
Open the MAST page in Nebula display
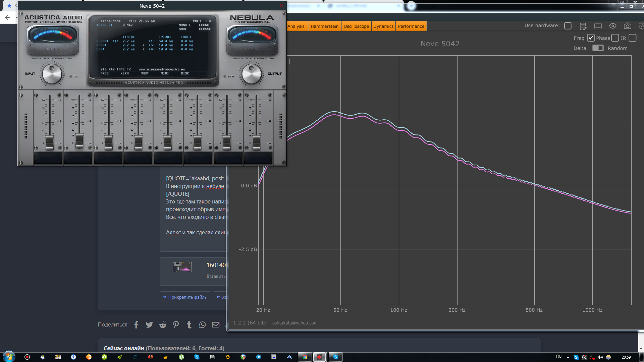tap(145, 73)
